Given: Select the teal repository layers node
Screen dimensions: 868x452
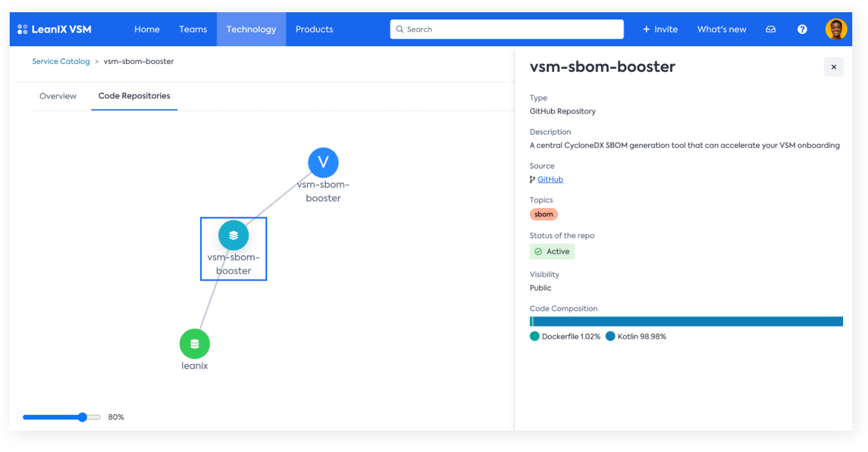Looking at the screenshot, I should 233,235.
